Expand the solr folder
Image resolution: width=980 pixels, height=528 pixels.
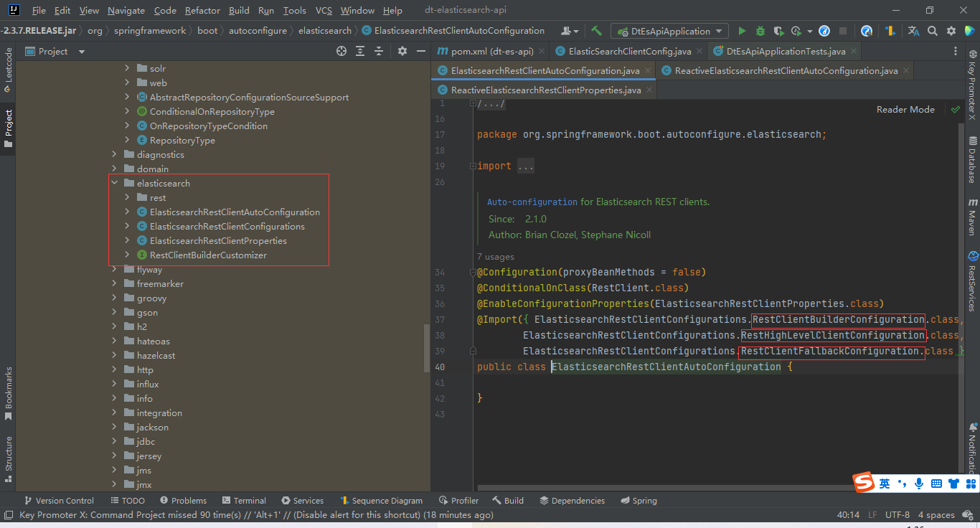pyautogui.click(x=128, y=68)
